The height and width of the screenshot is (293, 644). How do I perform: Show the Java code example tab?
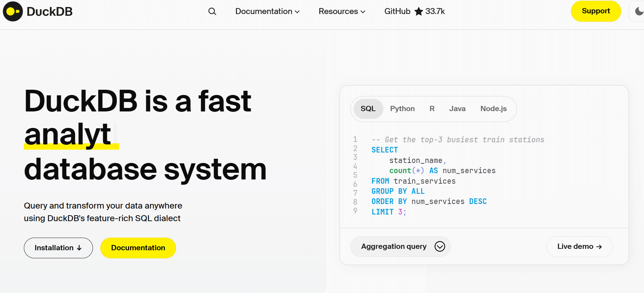(x=457, y=109)
